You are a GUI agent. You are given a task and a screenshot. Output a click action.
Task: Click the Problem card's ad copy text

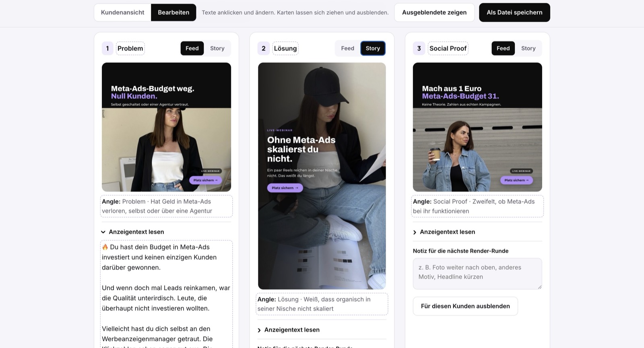click(166, 294)
